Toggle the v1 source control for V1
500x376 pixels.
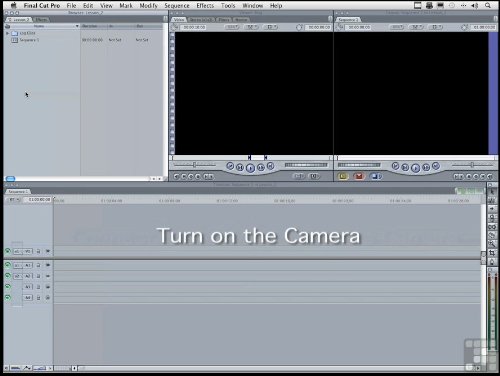click(x=17, y=251)
